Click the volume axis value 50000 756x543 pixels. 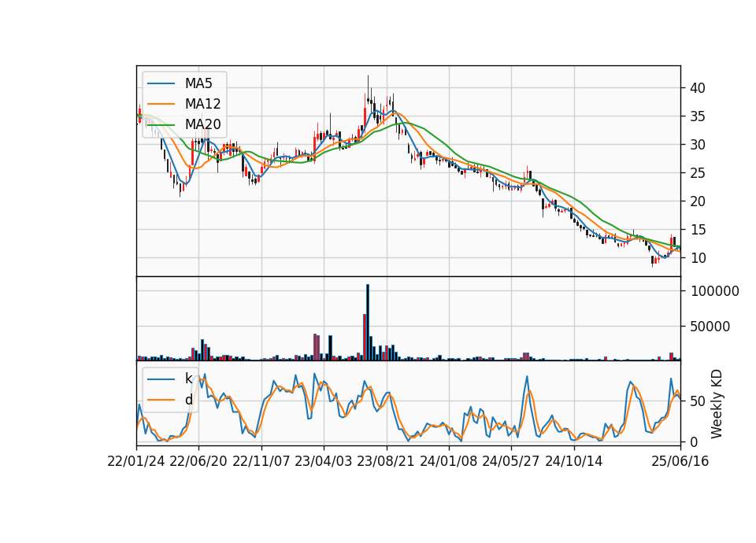[x=710, y=327]
